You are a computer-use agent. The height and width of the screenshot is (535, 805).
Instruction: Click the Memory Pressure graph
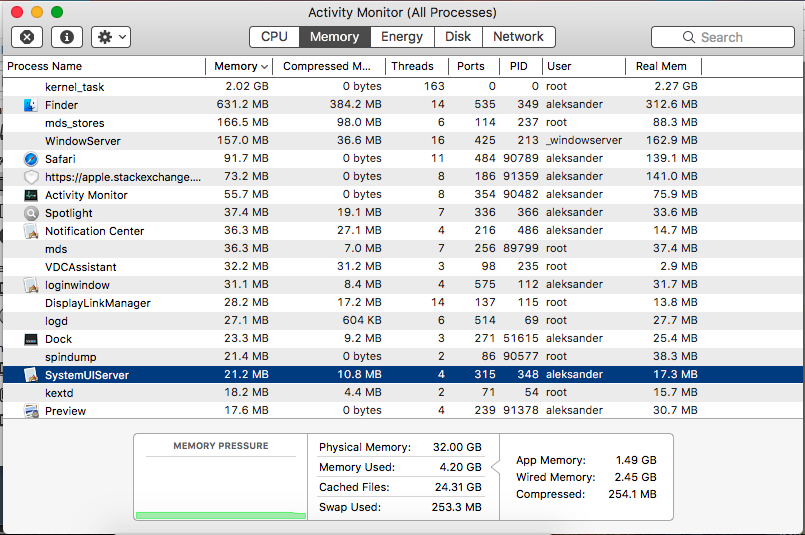[x=221, y=488]
